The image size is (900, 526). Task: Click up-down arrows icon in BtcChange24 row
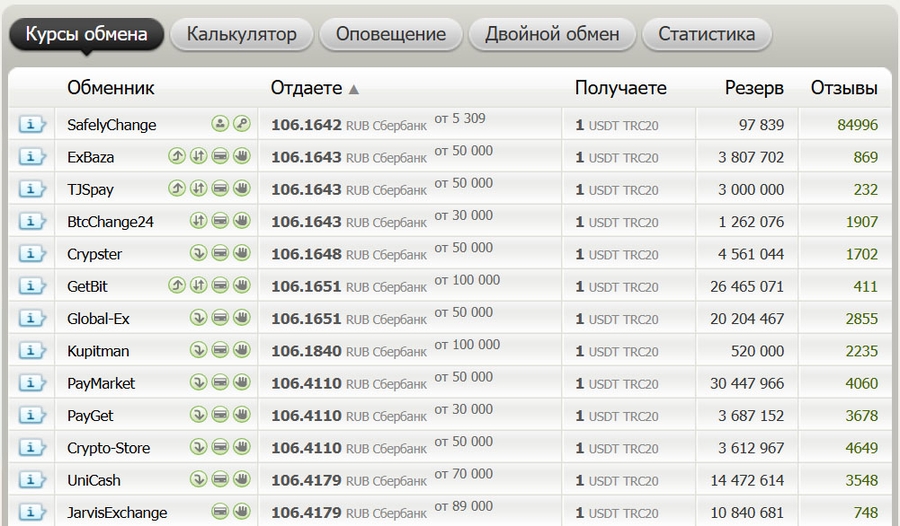point(198,221)
